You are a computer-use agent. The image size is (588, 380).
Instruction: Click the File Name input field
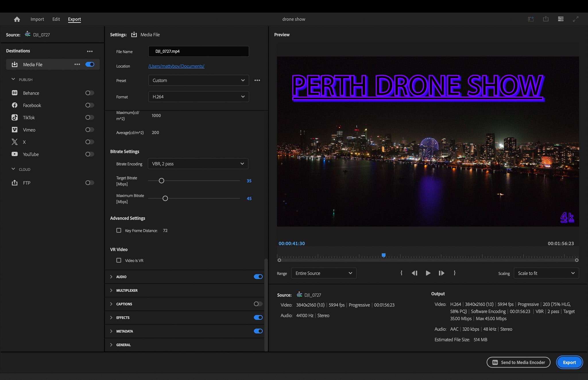(198, 51)
